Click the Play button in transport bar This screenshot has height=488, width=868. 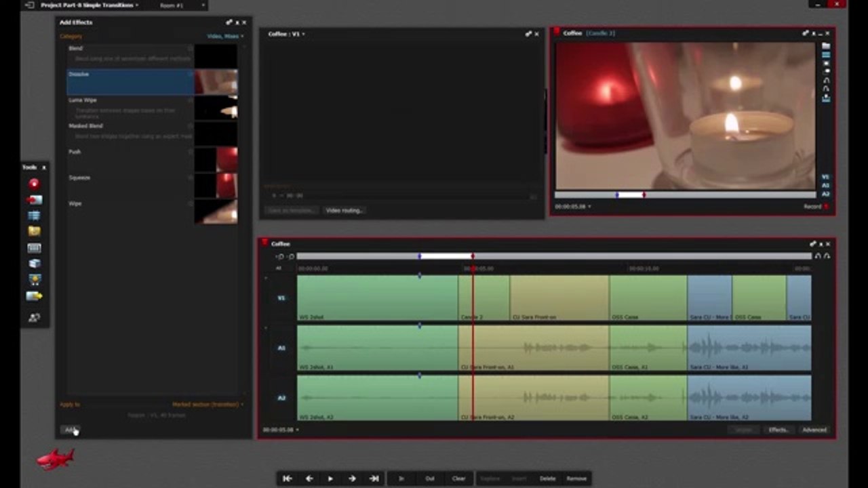click(330, 479)
